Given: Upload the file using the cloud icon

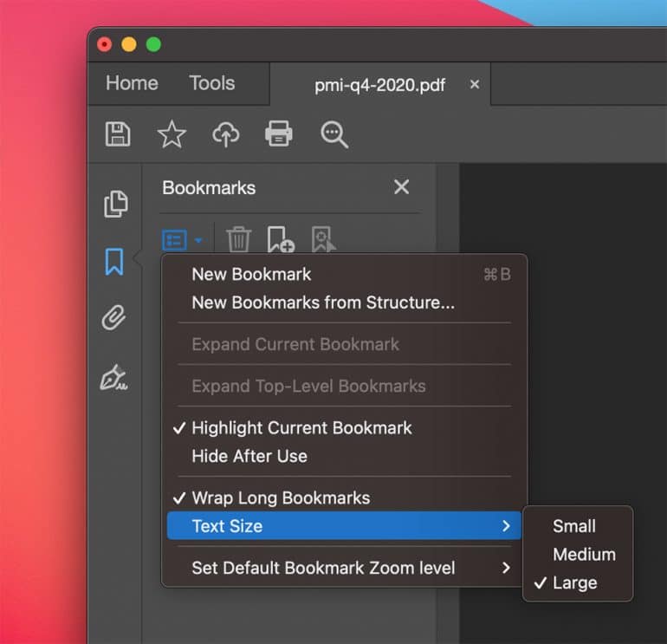Looking at the screenshot, I should click(x=226, y=134).
